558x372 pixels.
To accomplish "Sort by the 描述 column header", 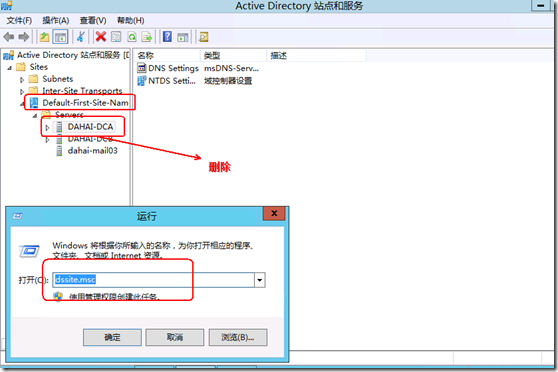I will pos(316,56).
